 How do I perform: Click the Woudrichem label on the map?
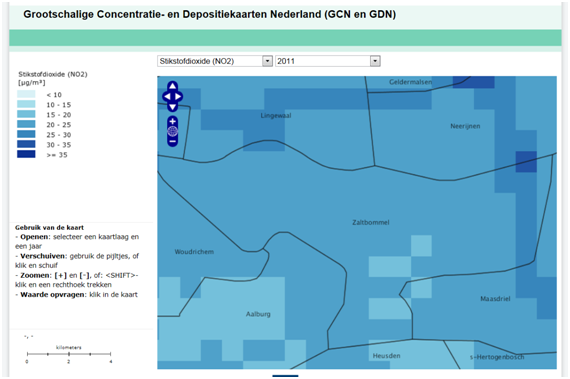point(194,251)
